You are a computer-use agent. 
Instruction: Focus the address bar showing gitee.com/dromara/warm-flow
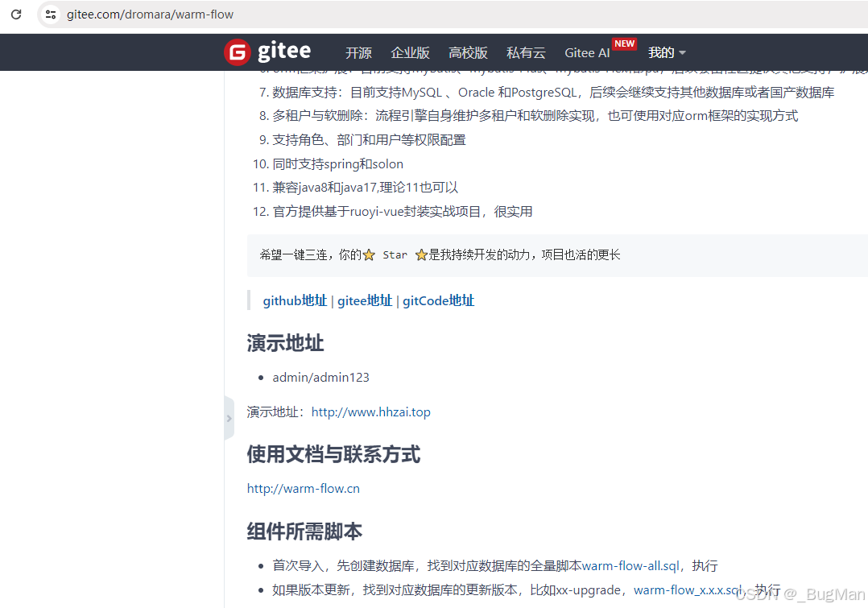coord(150,14)
